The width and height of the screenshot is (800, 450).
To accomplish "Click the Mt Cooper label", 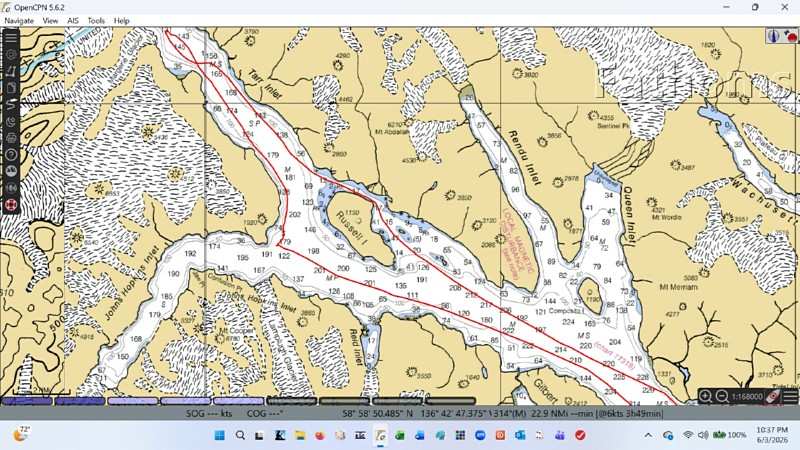I will (x=236, y=331).
